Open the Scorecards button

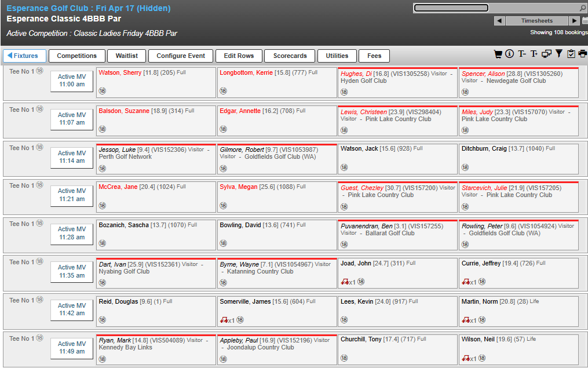(x=290, y=56)
